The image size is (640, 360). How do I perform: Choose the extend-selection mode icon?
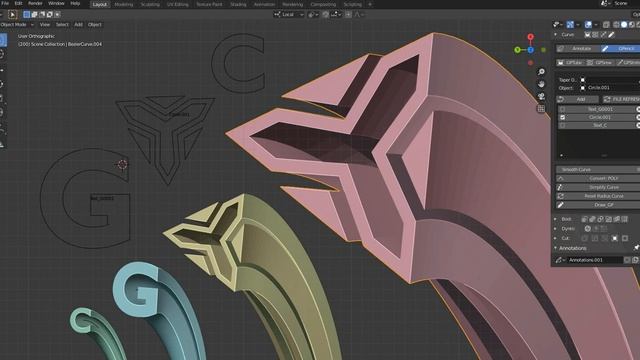pyautogui.click(x=34, y=15)
